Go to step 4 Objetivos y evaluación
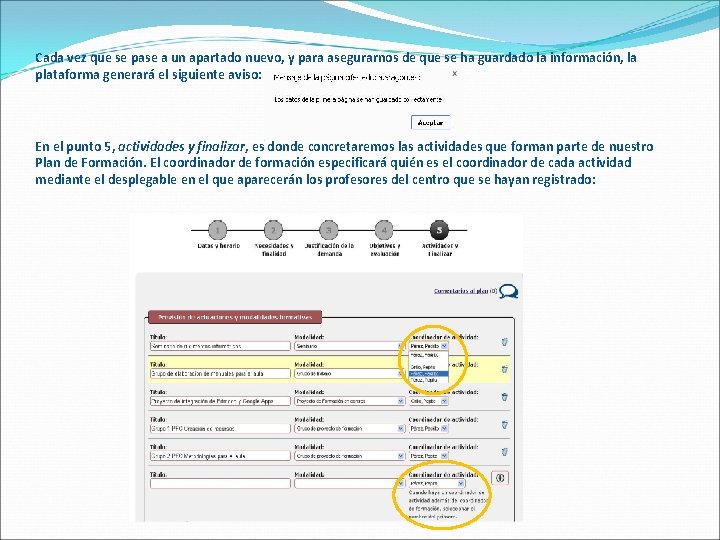 384,231
